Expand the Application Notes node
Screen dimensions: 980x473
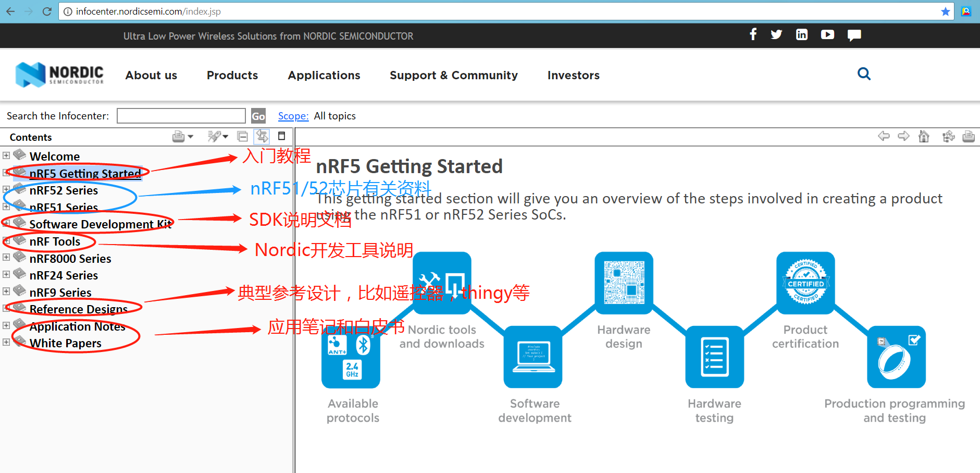tap(6, 325)
